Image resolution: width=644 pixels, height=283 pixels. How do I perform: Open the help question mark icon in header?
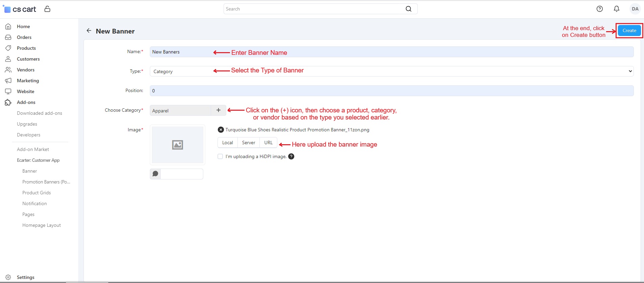pos(599,9)
